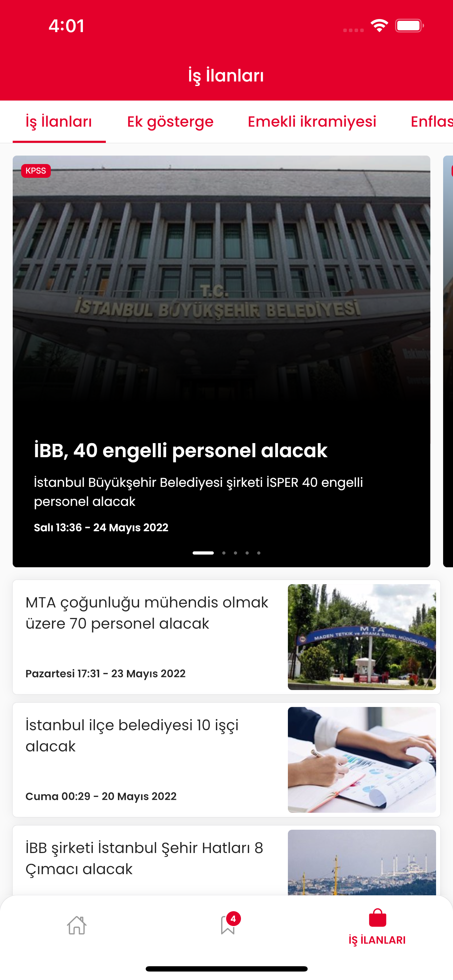Switch to Emekli ikramiyesi tab

tap(312, 122)
